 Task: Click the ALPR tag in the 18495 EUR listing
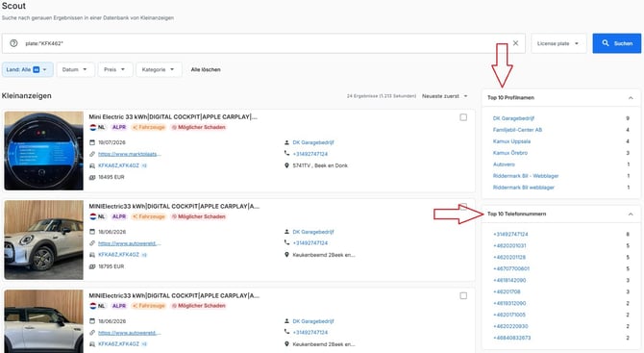pos(119,127)
